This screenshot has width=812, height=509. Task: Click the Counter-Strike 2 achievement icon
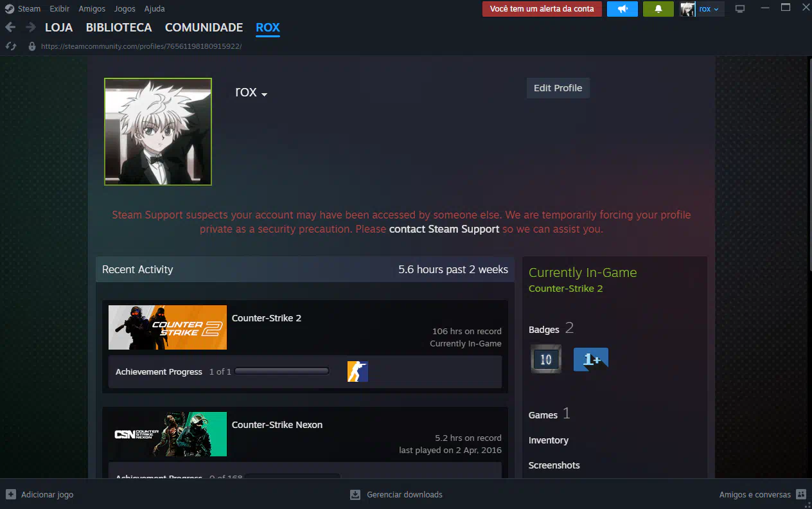[x=358, y=371]
